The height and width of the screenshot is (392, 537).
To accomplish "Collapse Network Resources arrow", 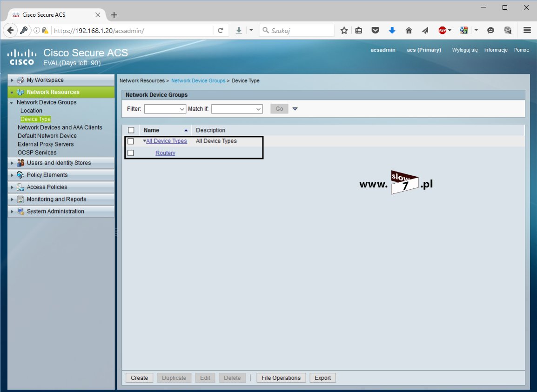I will pyautogui.click(x=12, y=93).
